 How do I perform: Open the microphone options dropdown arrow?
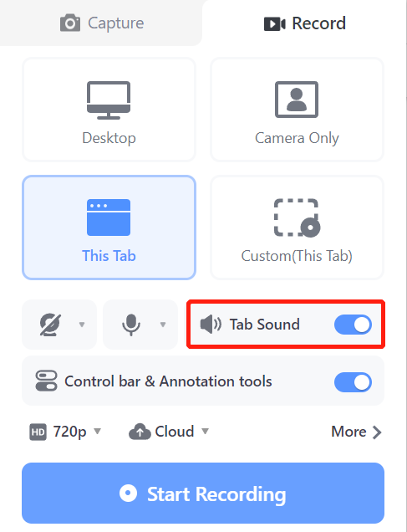(x=163, y=325)
